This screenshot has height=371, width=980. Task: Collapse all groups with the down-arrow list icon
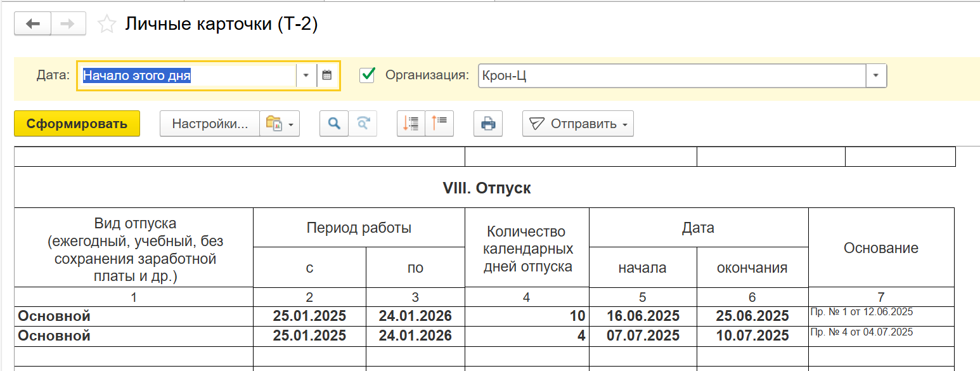[x=411, y=124]
